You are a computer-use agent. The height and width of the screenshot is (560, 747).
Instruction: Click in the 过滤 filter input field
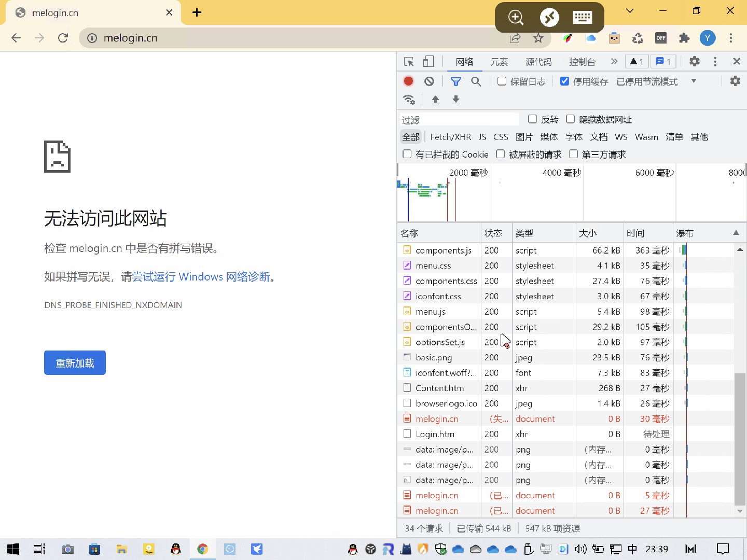pos(459,120)
